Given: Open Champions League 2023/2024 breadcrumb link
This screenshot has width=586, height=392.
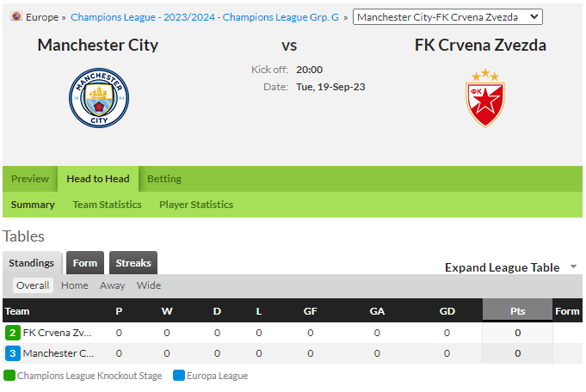Looking at the screenshot, I should [x=205, y=17].
